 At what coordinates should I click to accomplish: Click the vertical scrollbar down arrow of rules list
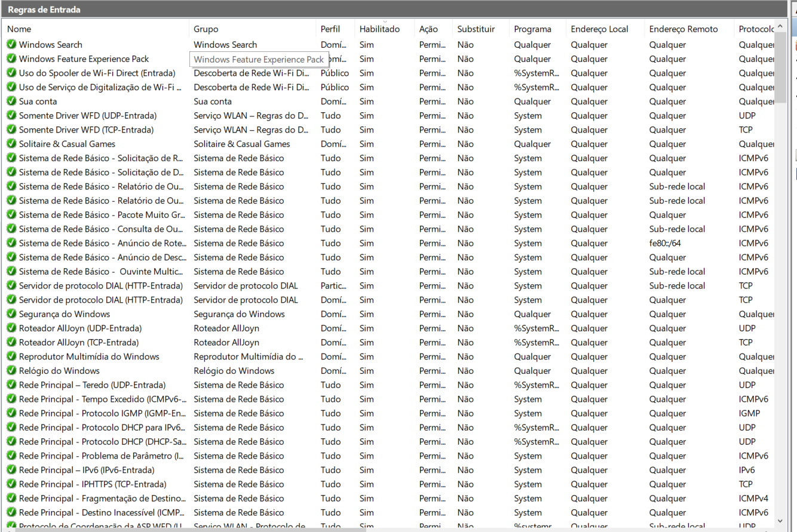pyautogui.click(x=781, y=521)
